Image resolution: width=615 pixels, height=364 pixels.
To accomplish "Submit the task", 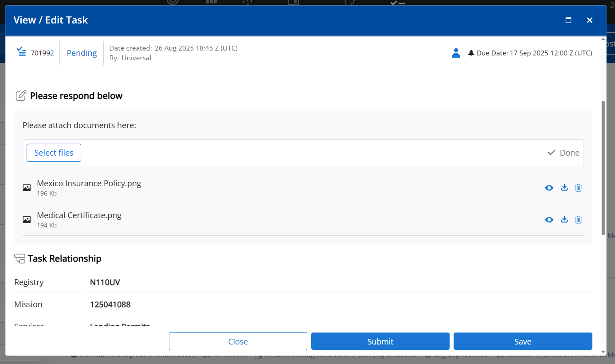I will pos(380,341).
